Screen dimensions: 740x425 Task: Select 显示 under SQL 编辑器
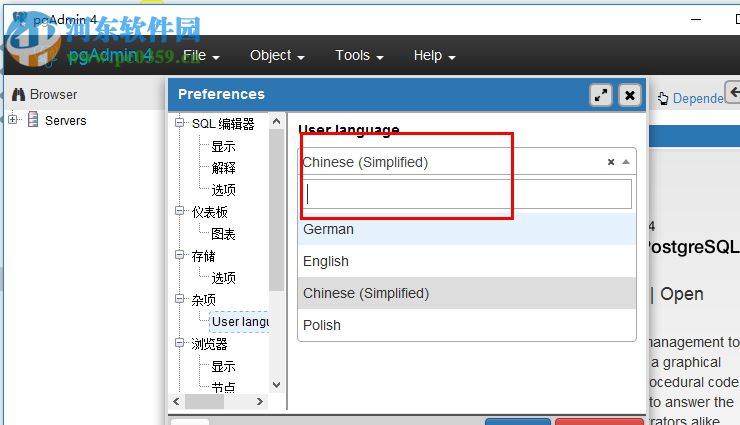tap(223, 146)
